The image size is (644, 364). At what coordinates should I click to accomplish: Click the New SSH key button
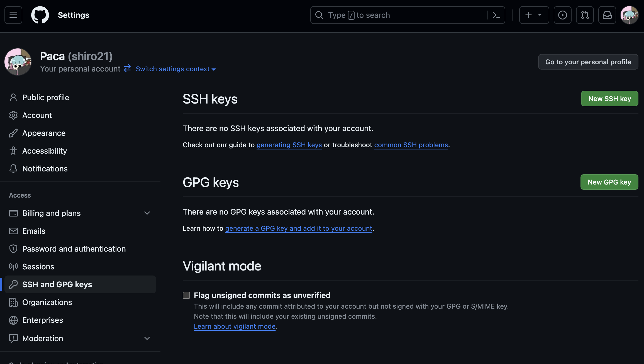pyautogui.click(x=609, y=99)
